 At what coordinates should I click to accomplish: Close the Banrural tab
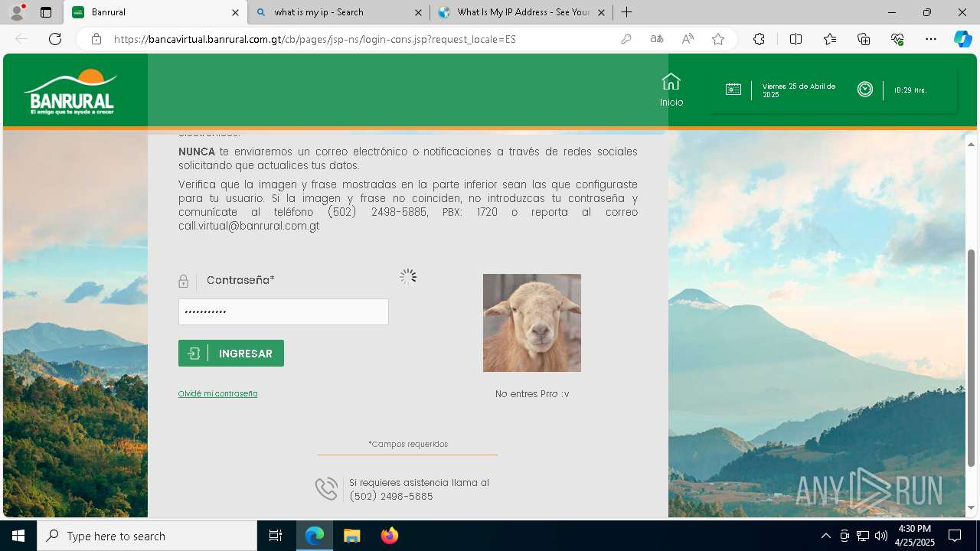pyautogui.click(x=235, y=12)
